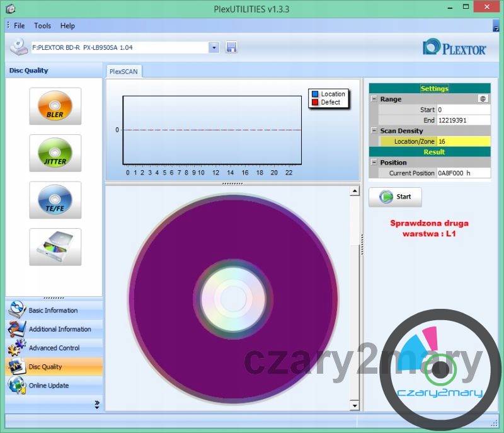504x433 pixels.
Task: Collapse the Scan Density group
Action: [374, 131]
